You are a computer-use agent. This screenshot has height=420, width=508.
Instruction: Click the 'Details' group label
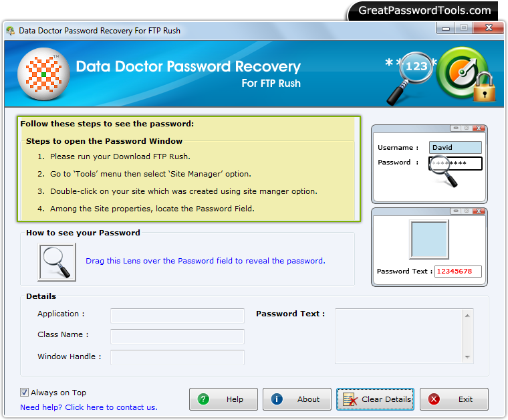click(x=41, y=296)
